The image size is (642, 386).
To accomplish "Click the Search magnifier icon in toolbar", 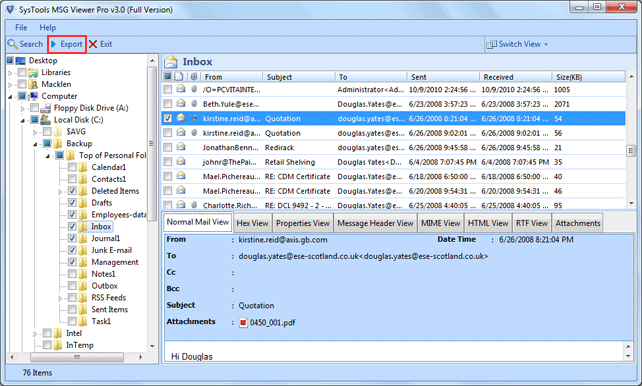I will (12, 44).
